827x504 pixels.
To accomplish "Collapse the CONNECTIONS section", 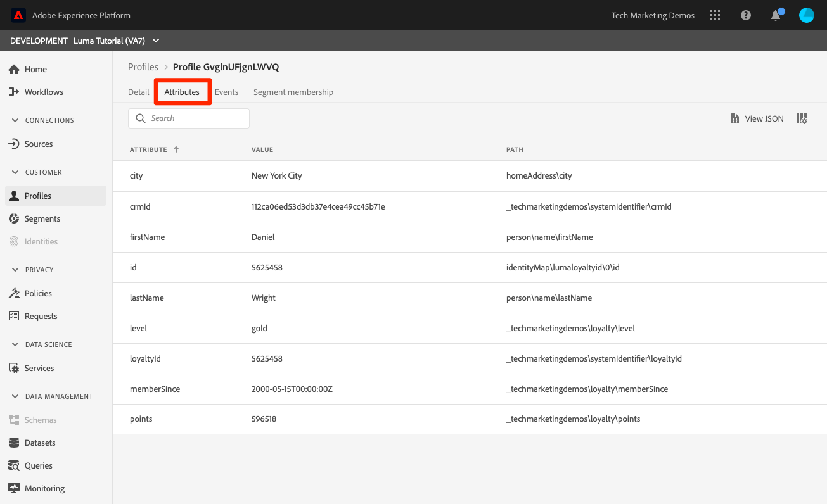I will pyautogui.click(x=15, y=120).
